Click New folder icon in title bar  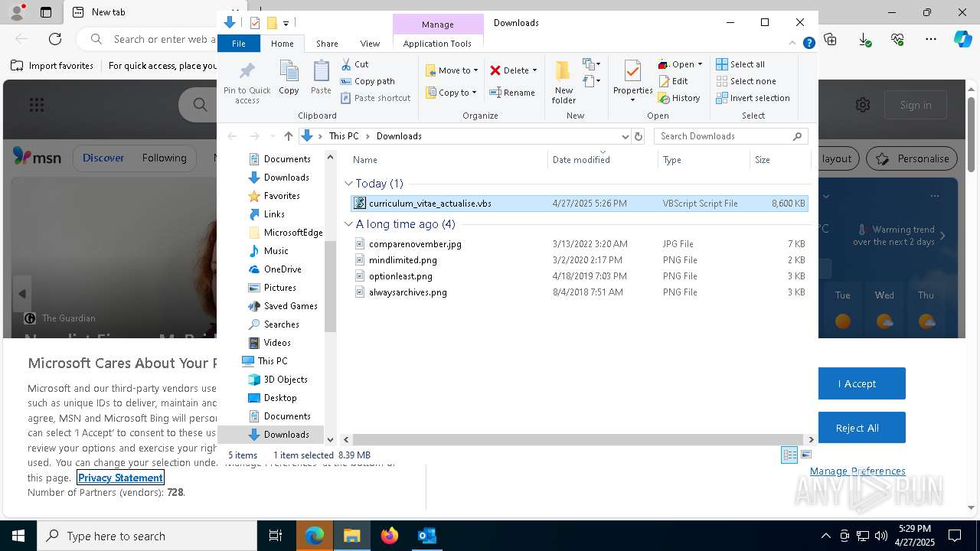[271, 23]
